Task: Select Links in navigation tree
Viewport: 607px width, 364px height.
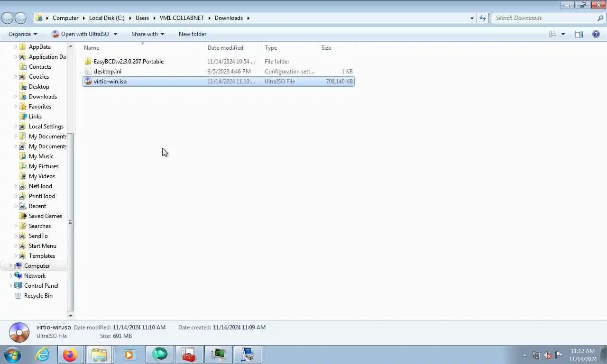Action: tap(35, 117)
